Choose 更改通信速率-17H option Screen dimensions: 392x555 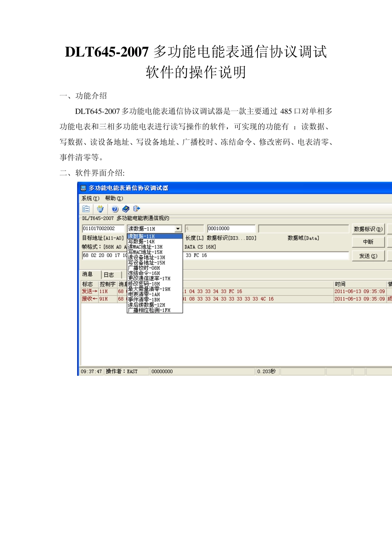(x=155, y=279)
